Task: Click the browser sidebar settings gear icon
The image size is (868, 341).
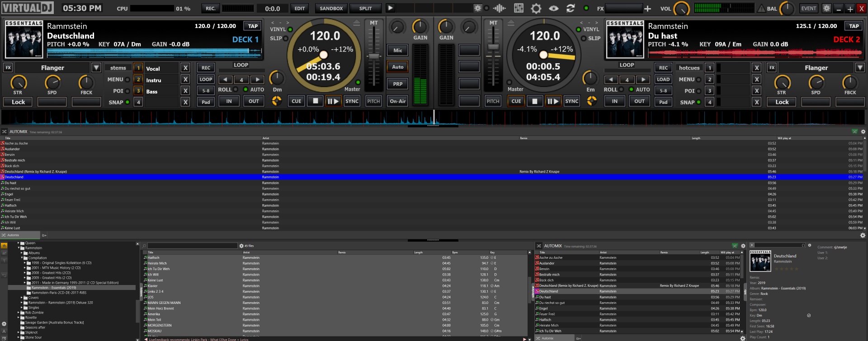Action: 4,324
